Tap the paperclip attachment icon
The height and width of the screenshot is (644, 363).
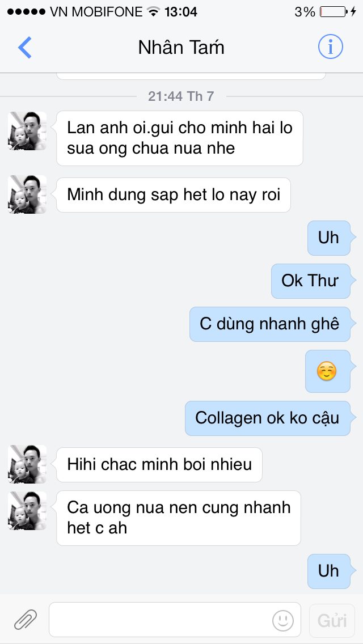(x=26, y=620)
